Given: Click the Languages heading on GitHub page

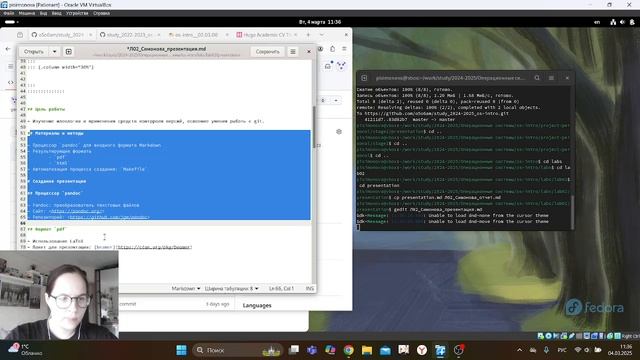Looking at the screenshot, I should (x=257, y=305).
